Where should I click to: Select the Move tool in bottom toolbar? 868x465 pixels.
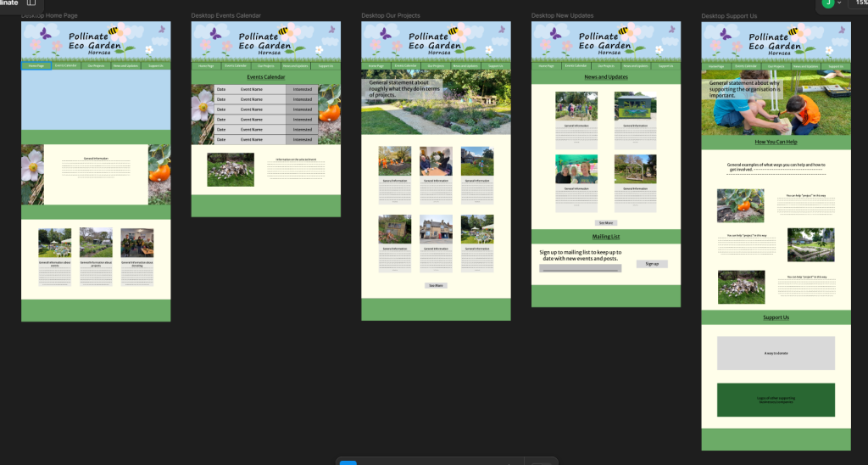coord(348,462)
